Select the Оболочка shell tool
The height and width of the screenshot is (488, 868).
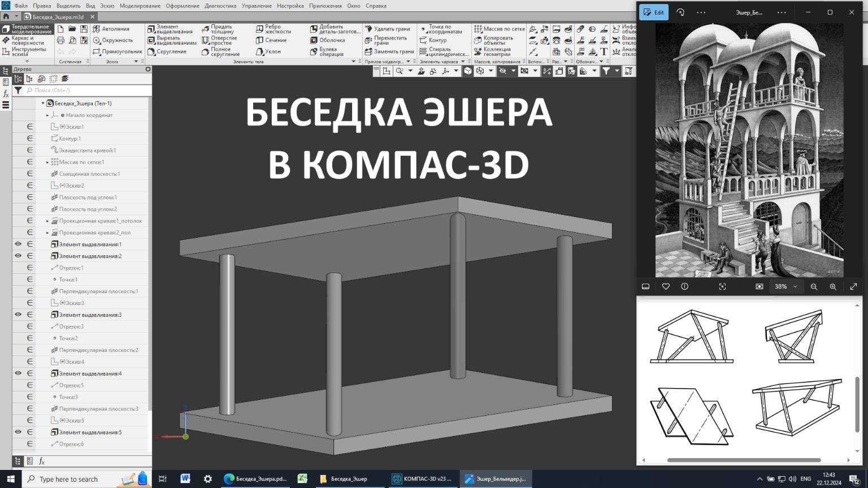coord(327,40)
